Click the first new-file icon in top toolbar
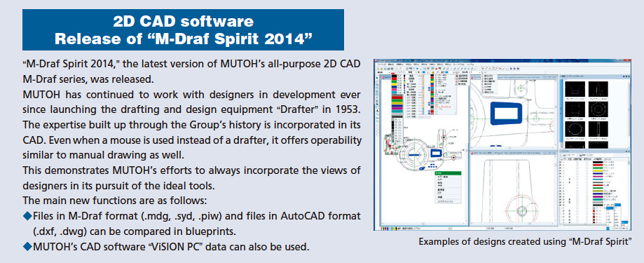Image resolution: width=644 pixels, height=263 pixels. pos(378,68)
